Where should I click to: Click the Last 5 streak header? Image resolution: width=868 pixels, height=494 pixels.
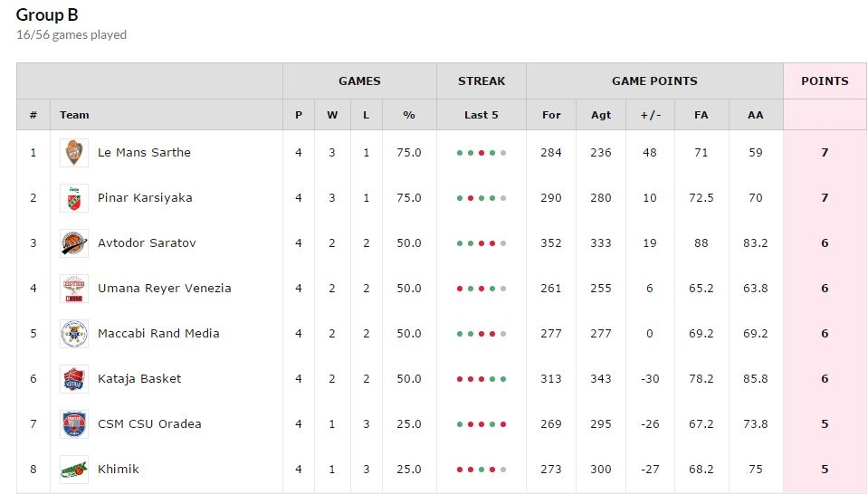(481, 115)
